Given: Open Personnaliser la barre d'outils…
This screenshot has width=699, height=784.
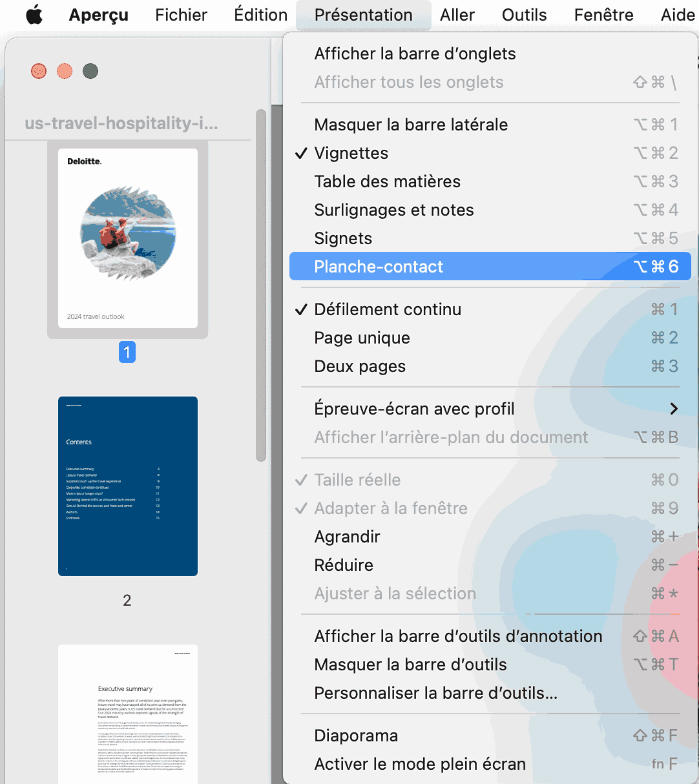Looking at the screenshot, I should point(490,693).
